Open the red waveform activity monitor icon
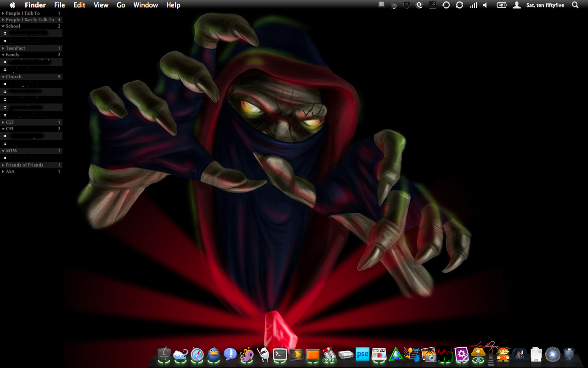 coord(445,355)
